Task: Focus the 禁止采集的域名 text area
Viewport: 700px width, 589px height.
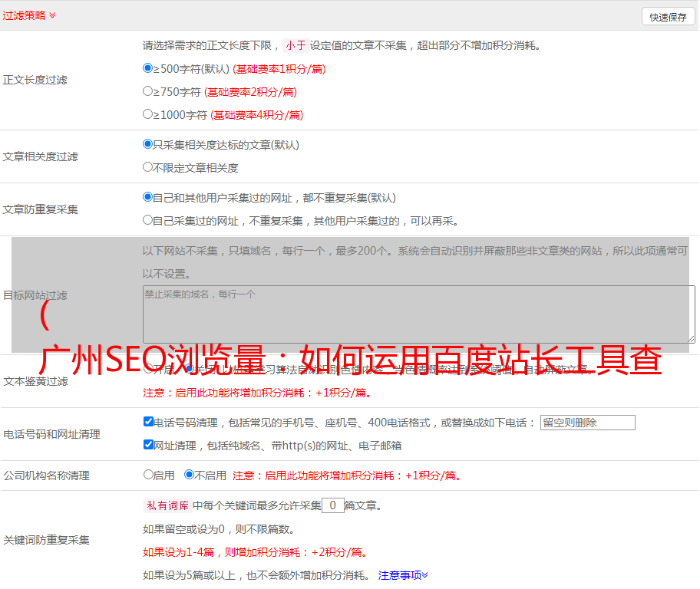Action: (x=419, y=314)
